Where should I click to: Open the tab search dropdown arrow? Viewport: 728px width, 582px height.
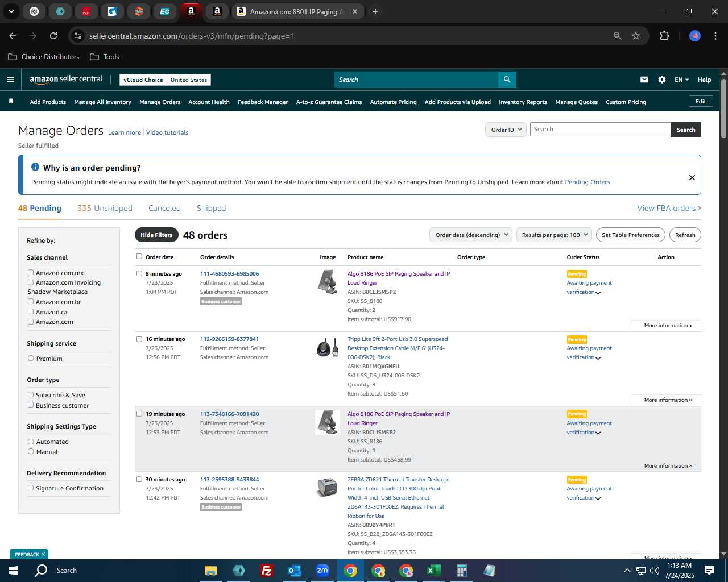(x=11, y=11)
